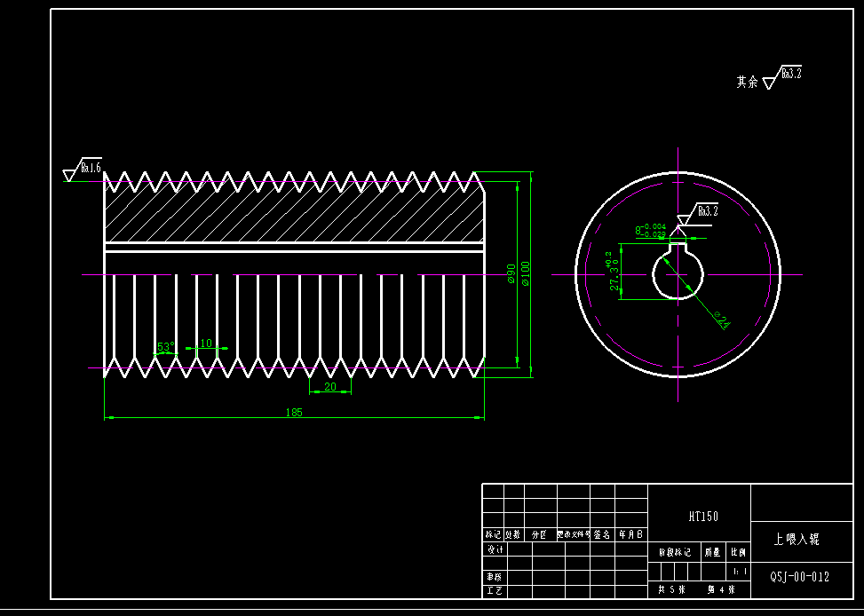864x616 pixels.
Task: Select the 标记 column header
Action: (493, 534)
